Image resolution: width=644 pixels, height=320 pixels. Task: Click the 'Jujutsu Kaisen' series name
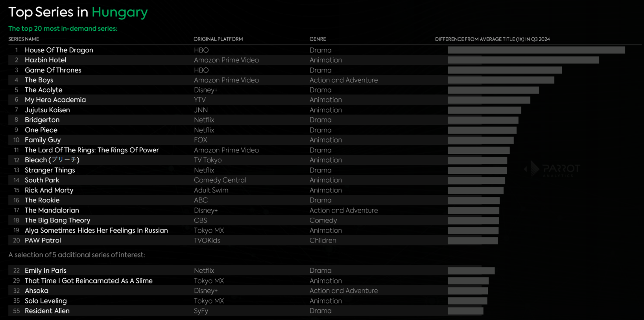click(47, 110)
